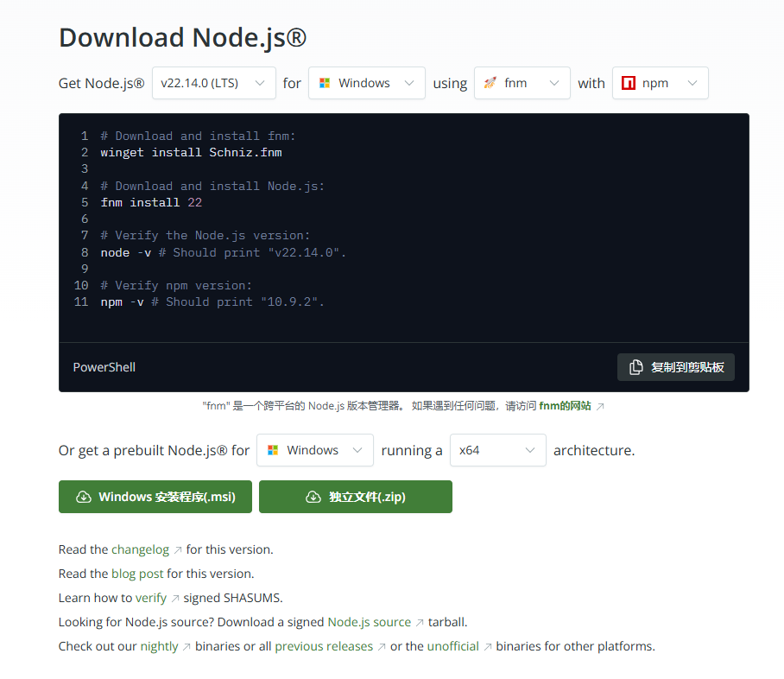Click the clipboard icon in the copy button
Image resolution: width=784 pixels, height=679 pixels.
tap(636, 367)
